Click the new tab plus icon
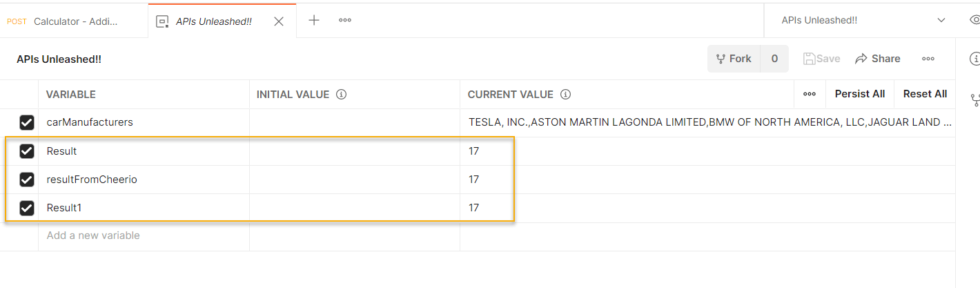The width and height of the screenshot is (980, 288). point(314,21)
